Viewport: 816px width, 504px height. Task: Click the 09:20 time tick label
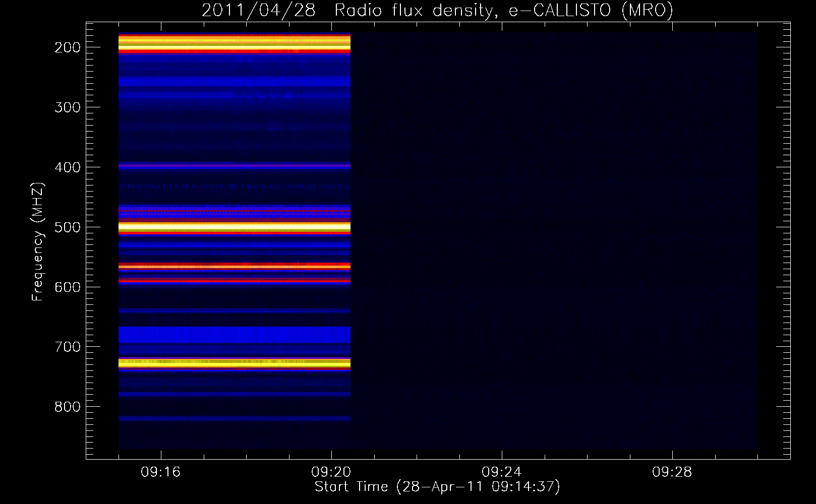coord(331,472)
